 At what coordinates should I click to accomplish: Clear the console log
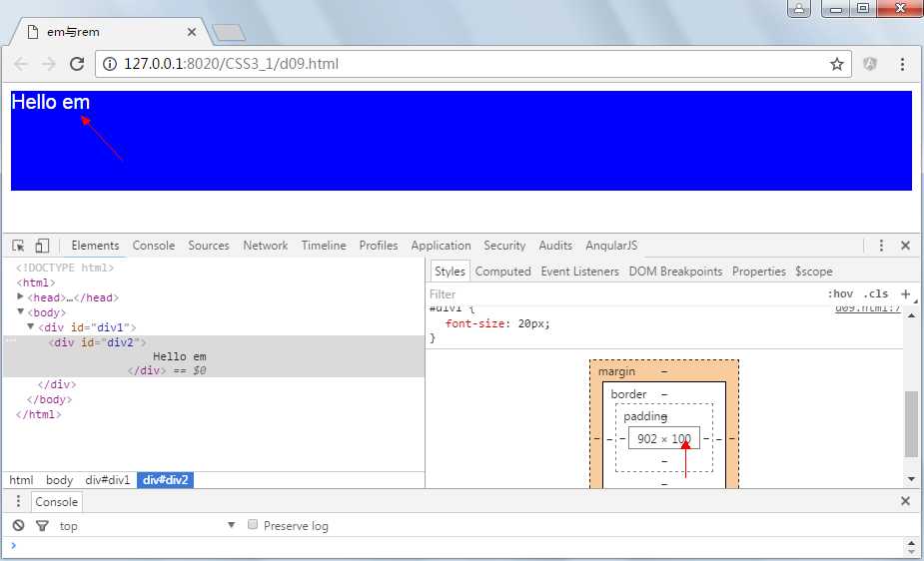pos(19,525)
